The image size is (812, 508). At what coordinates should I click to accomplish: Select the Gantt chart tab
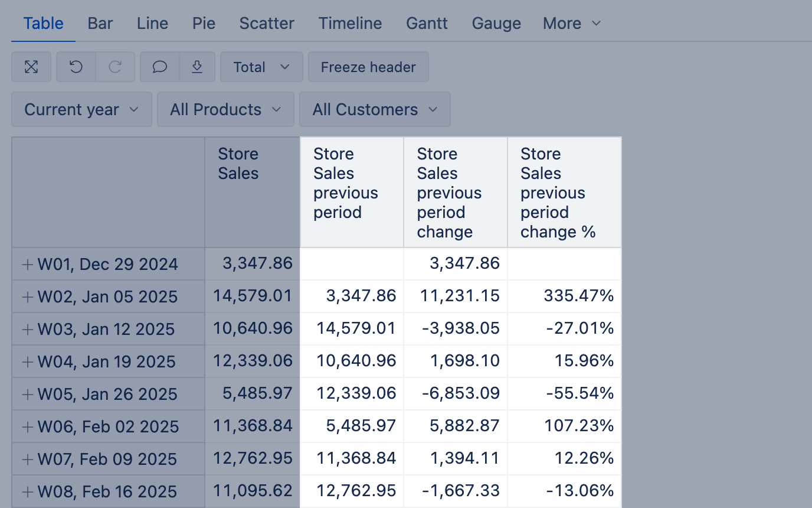coord(427,24)
